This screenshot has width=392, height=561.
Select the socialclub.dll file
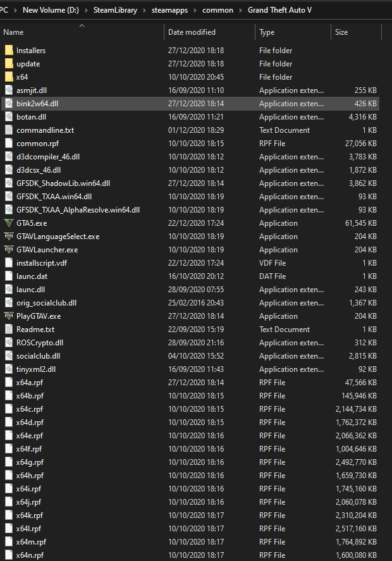click(190, 356)
